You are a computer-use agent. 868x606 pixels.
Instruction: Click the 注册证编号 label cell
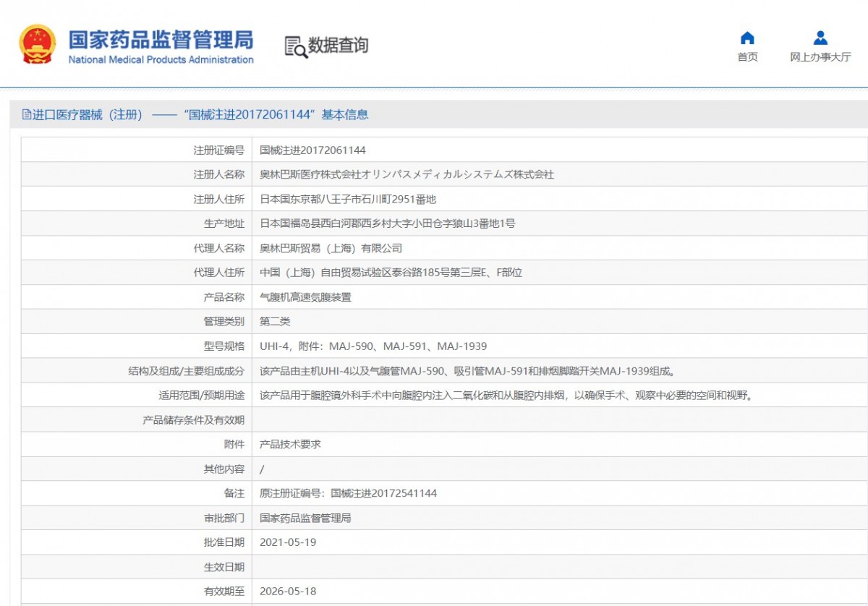click(137, 150)
